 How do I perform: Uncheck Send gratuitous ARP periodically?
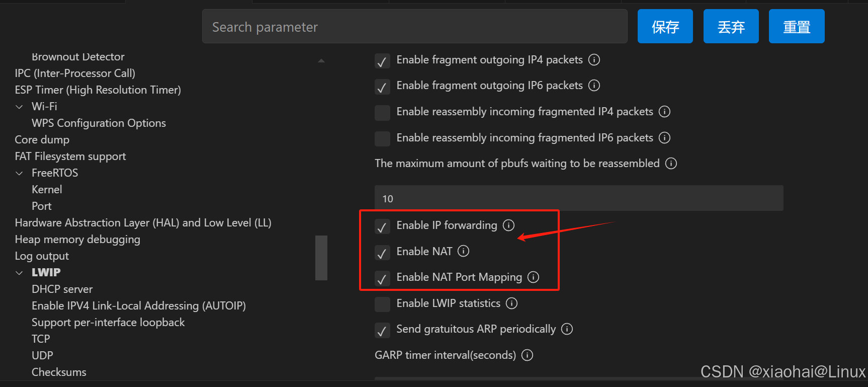(x=382, y=330)
